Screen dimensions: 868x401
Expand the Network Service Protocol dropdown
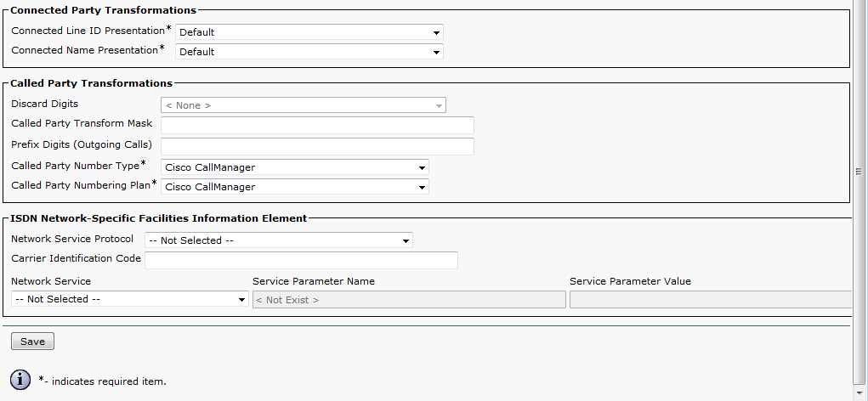pos(278,240)
